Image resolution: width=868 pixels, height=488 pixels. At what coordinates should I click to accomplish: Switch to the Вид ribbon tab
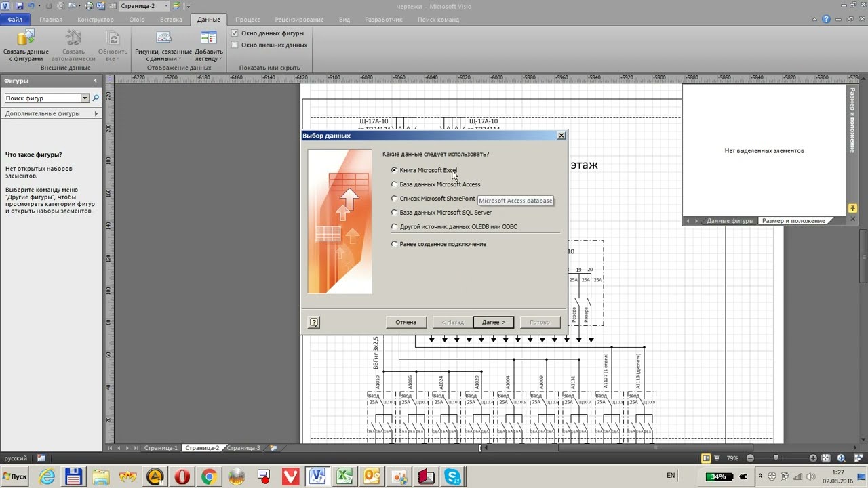[344, 20]
